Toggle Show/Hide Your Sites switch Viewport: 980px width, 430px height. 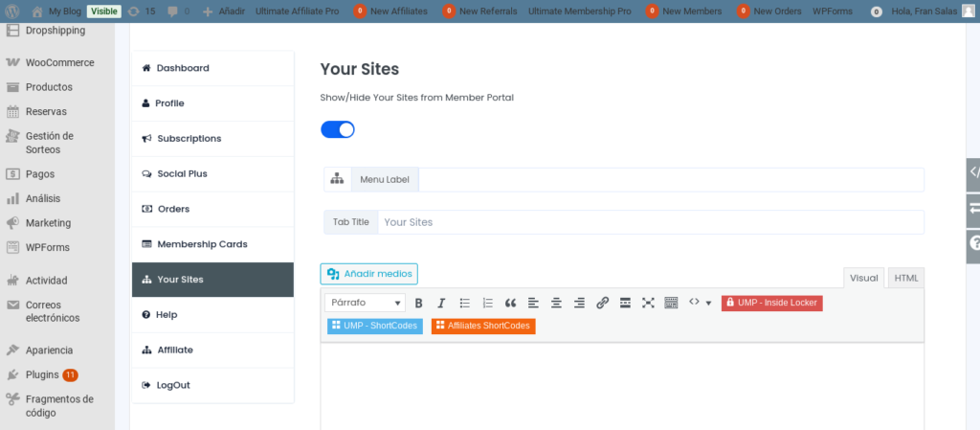click(338, 129)
